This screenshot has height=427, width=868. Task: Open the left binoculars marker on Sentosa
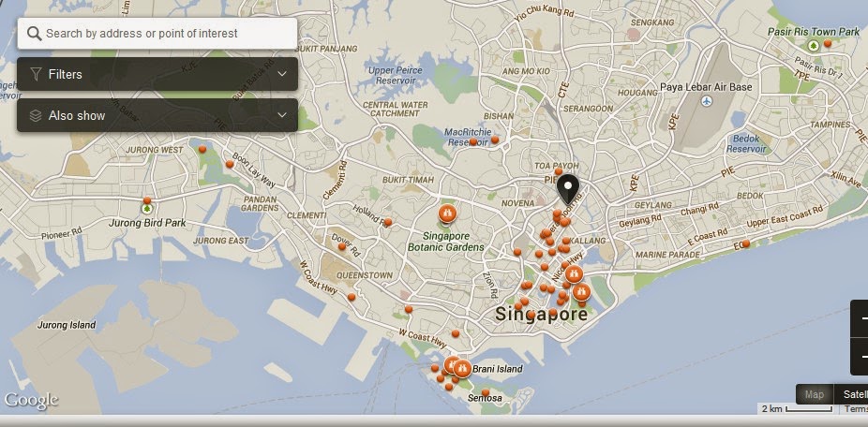[451, 364]
